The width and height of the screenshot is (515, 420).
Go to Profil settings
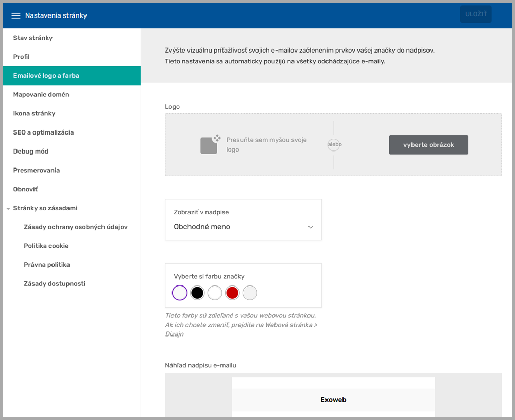[x=22, y=57]
